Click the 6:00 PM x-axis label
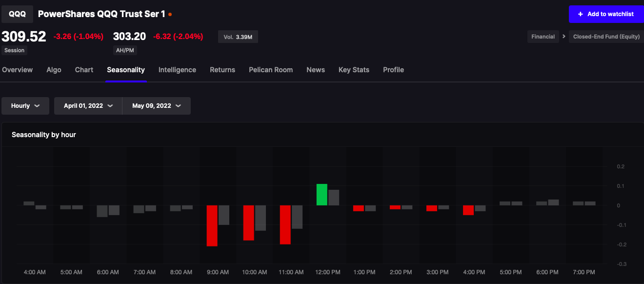The width and height of the screenshot is (644, 284). 547,272
